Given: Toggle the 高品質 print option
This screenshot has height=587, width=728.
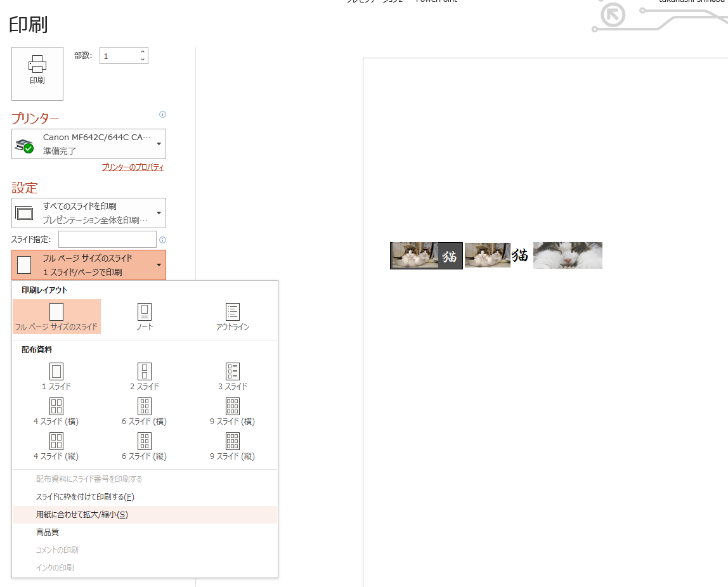Looking at the screenshot, I should [145, 532].
